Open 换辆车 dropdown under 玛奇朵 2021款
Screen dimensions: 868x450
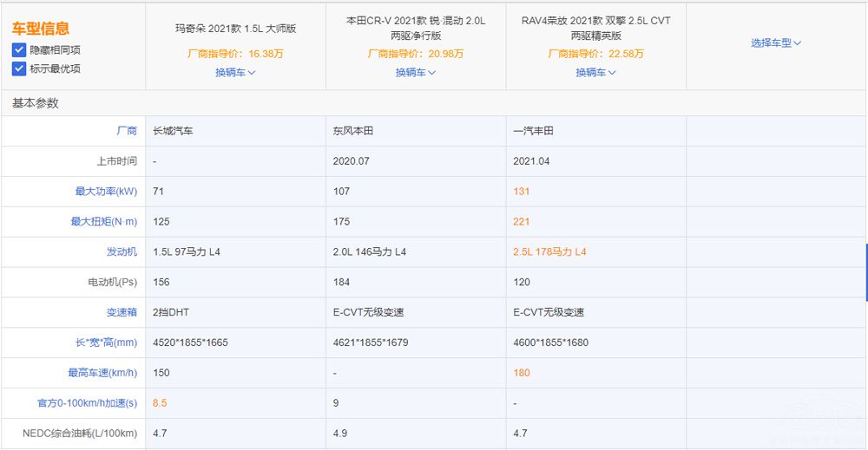(235, 73)
